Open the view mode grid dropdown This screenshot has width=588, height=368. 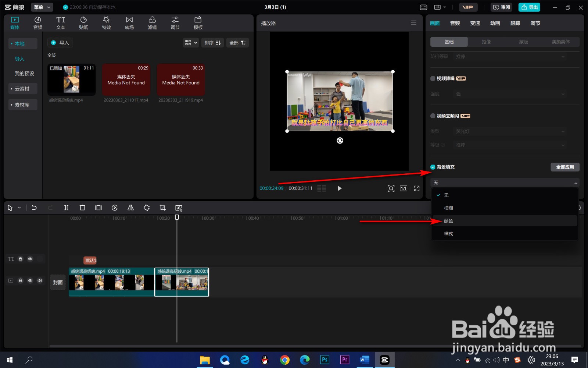191,43
